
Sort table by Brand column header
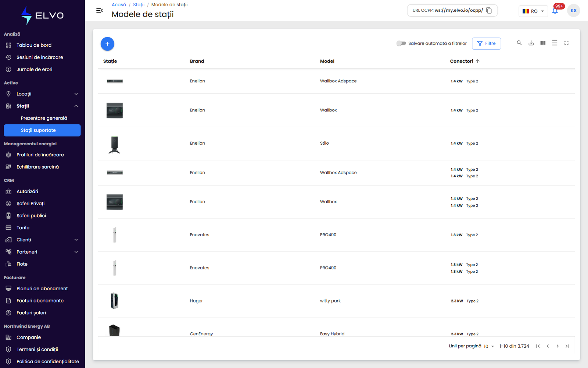pyautogui.click(x=197, y=61)
